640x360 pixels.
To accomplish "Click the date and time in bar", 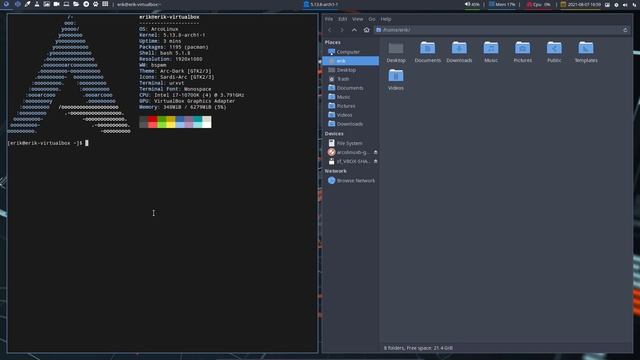I will click(x=581, y=4).
